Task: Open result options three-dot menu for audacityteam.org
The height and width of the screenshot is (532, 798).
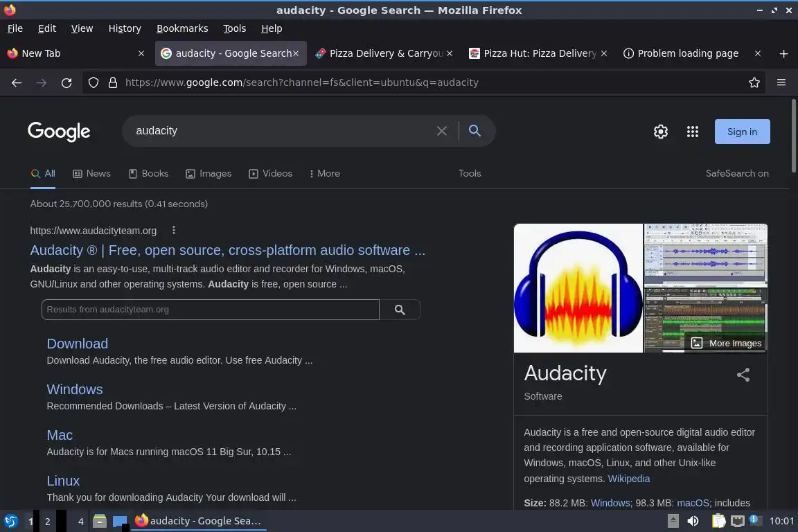Action: pyautogui.click(x=174, y=230)
